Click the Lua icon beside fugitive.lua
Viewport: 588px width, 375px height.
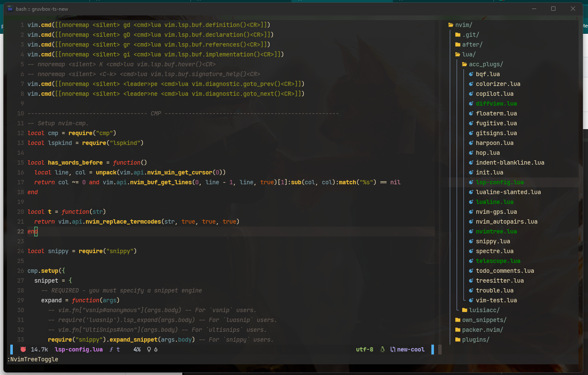tap(471, 123)
